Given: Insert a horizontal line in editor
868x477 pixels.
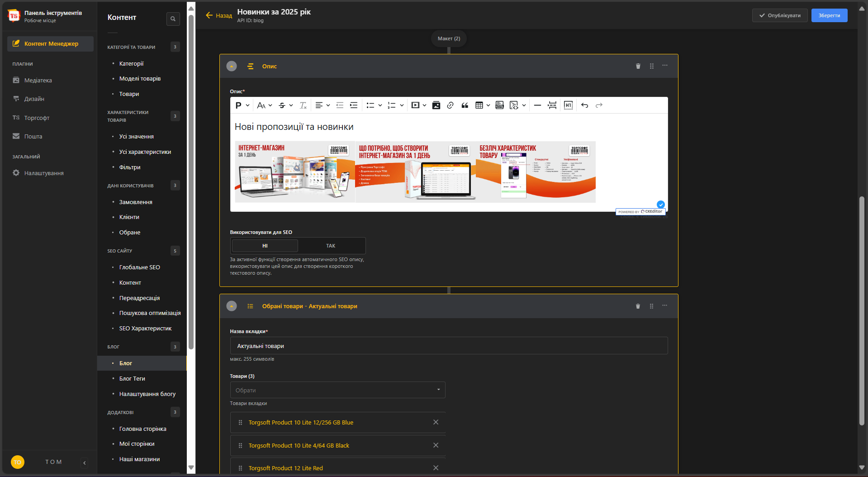Looking at the screenshot, I should 537,105.
